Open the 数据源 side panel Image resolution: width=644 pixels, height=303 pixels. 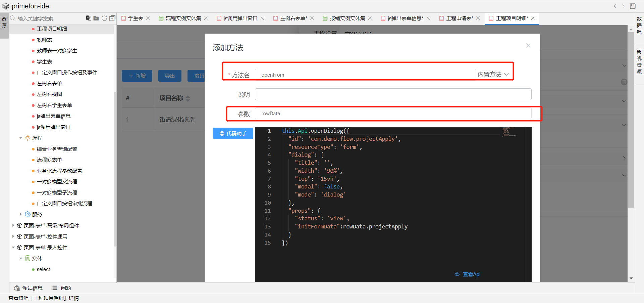click(x=639, y=25)
